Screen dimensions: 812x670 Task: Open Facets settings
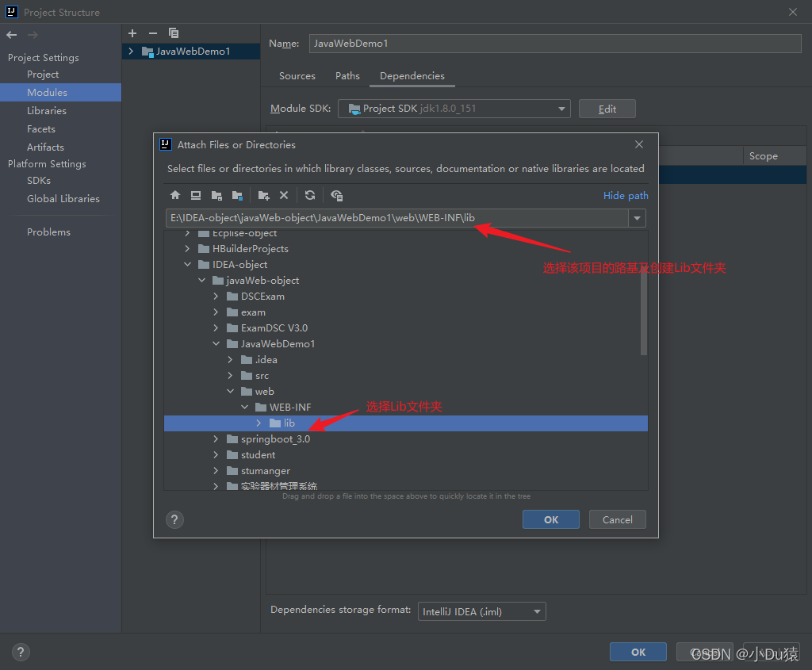[x=41, y=129]
